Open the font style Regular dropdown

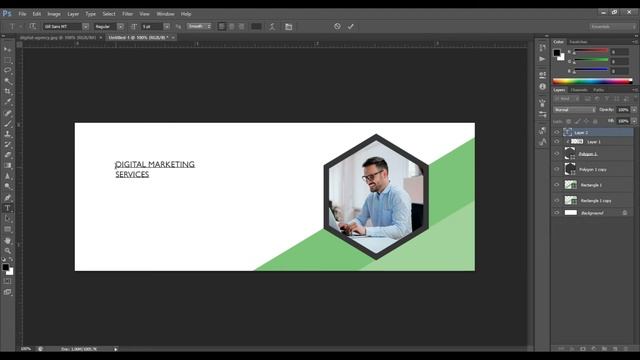tap(120, 27)
